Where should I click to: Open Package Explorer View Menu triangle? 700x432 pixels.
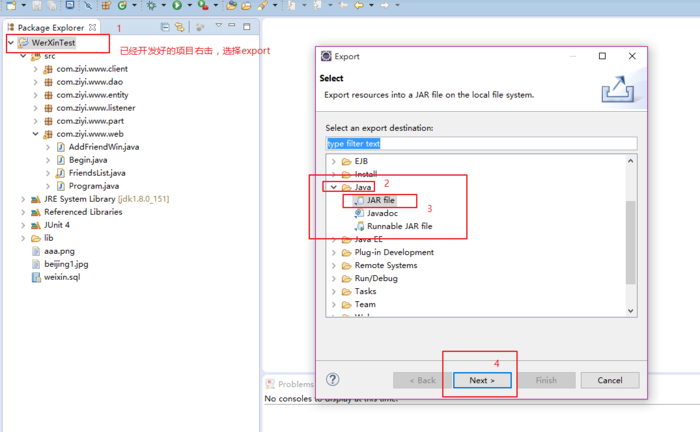[x=218, y=25]
